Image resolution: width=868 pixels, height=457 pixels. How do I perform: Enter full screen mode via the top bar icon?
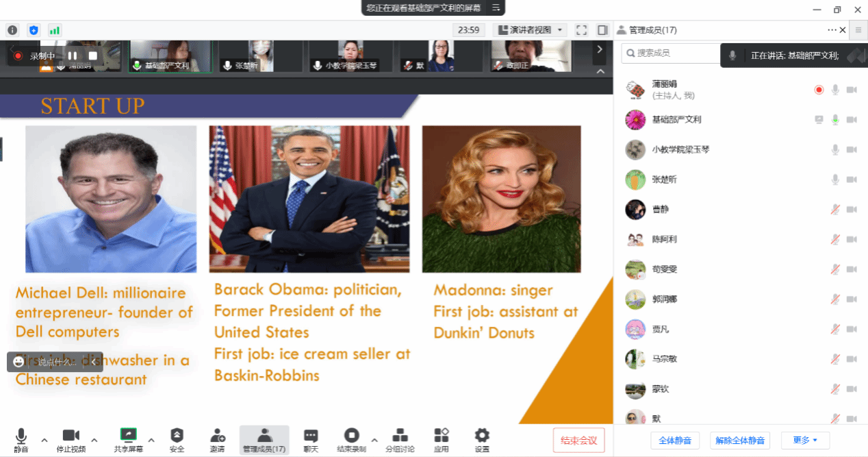[x=581, y=30]
